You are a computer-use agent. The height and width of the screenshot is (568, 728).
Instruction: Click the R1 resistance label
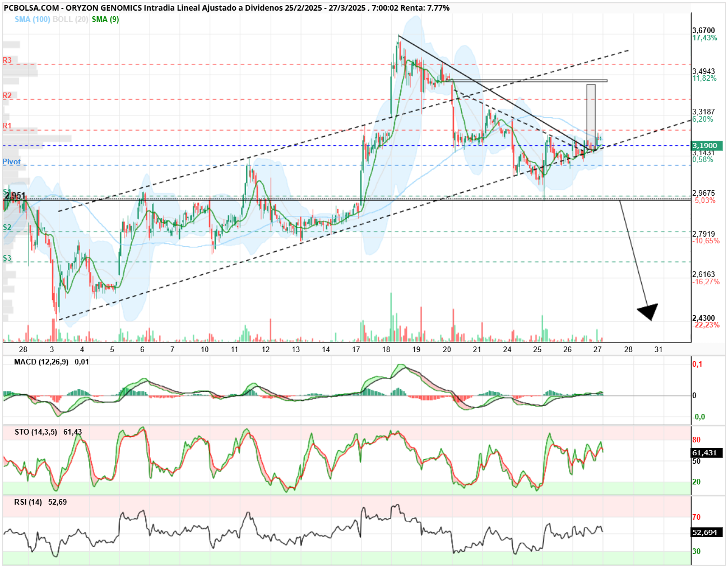tap(7, 126)
